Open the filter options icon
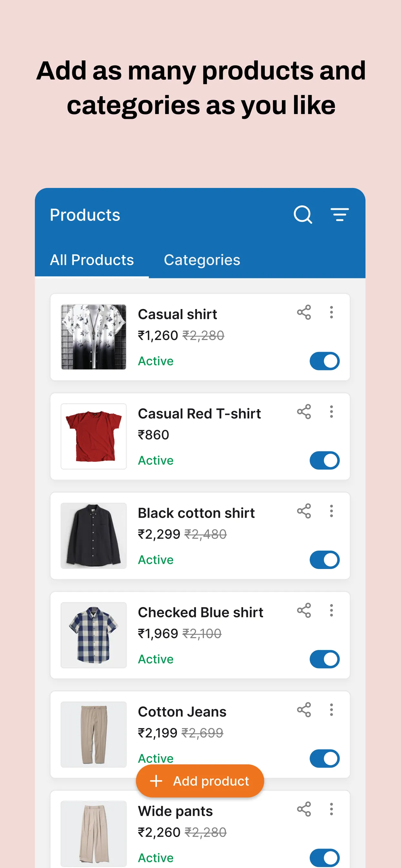The height and width of the screenshot is (868, 401). coord(339,215)
